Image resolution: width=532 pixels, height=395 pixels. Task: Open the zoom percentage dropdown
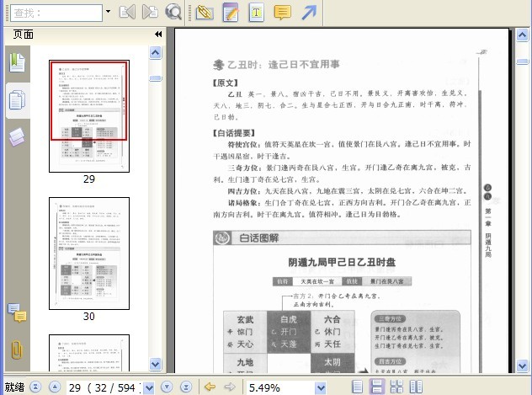pos(321,387)
